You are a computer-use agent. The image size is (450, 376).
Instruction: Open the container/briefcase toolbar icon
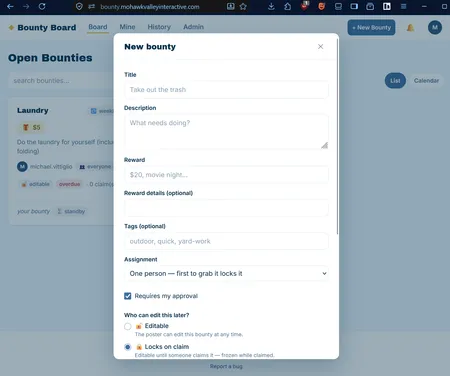[x=370, y=6]
